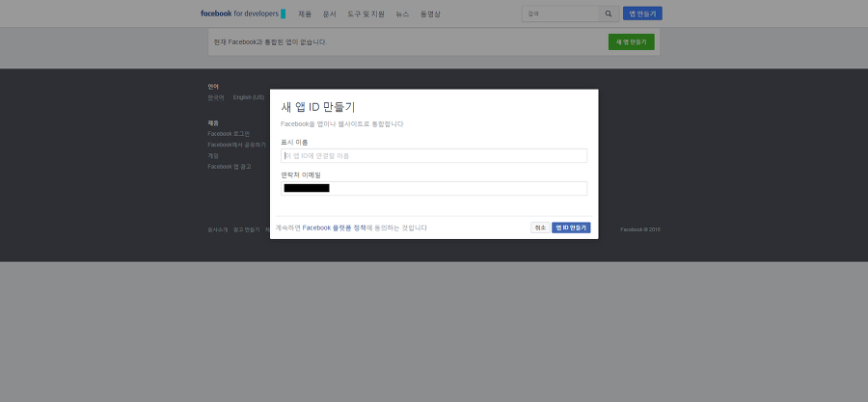Open the Facebook 로그인 footer link
This screenshot has width=868, height=402.
pos(229,134)
